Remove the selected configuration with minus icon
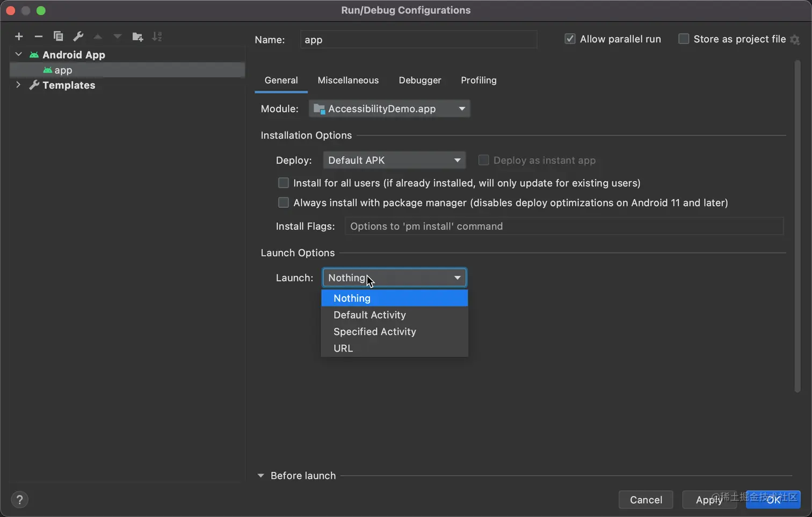 click(38, 37)
